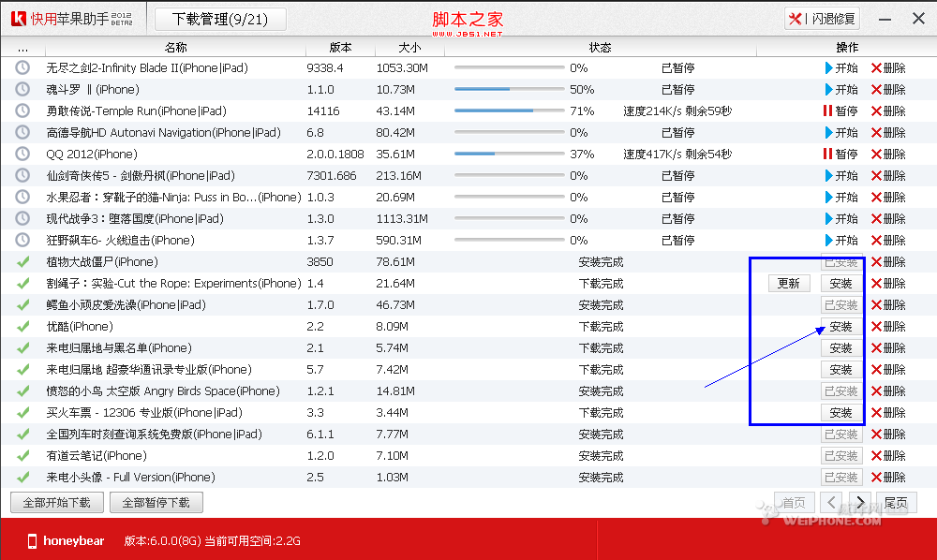Click the 快用苹果助手 logo

(x=72, y=19)
